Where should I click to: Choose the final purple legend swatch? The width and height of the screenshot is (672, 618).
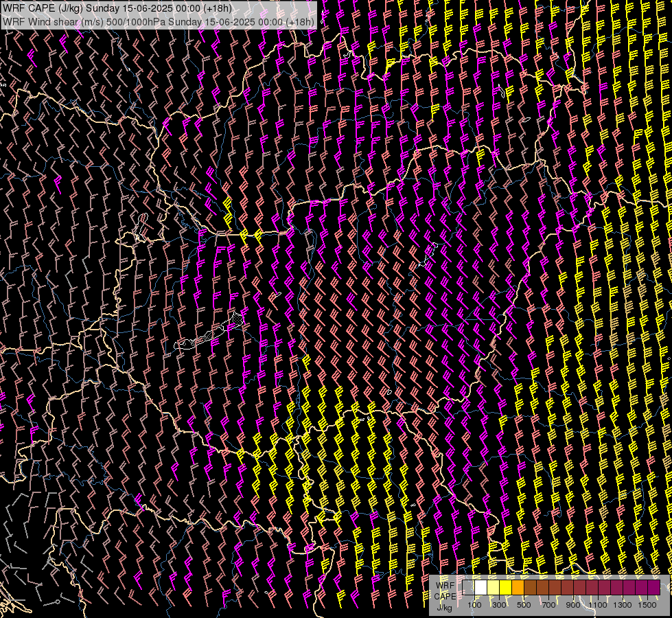653,587
